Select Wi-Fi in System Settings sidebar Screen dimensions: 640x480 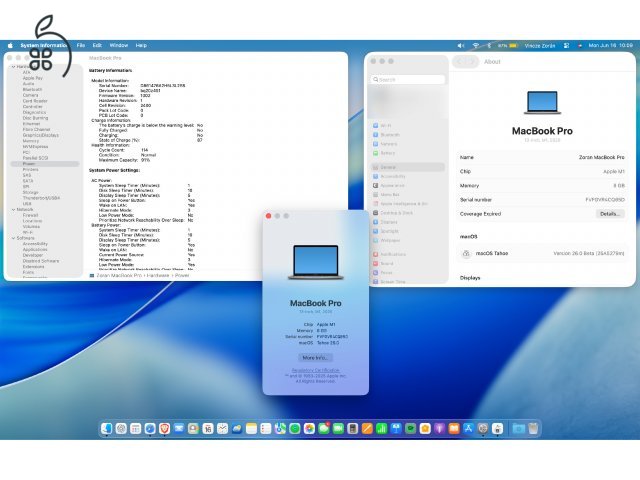[x=408, y=125]
